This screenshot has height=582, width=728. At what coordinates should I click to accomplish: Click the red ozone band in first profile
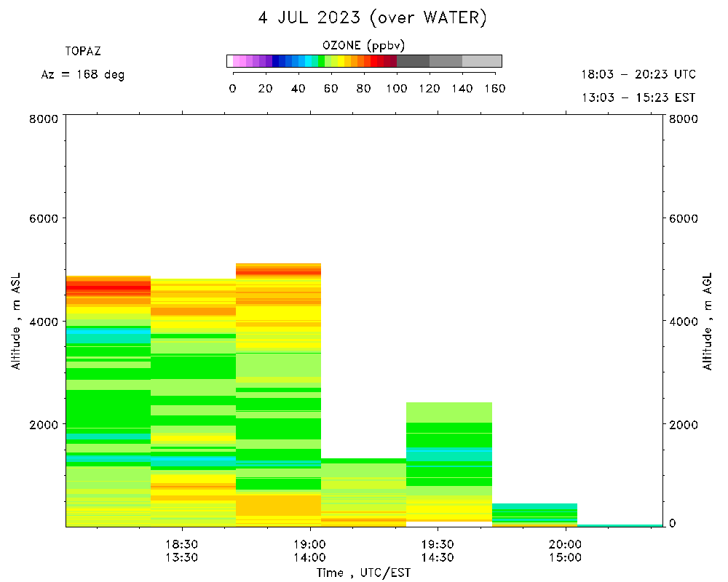[108, 288]
